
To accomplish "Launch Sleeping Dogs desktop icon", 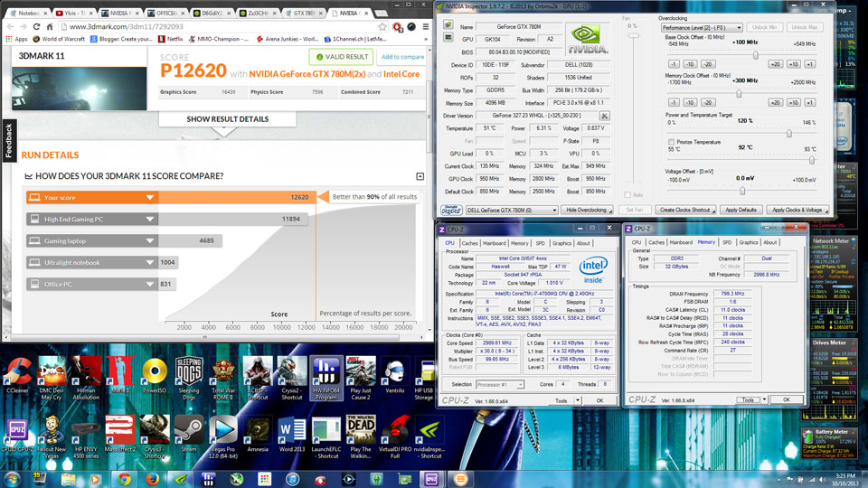I will pos(189,378).
